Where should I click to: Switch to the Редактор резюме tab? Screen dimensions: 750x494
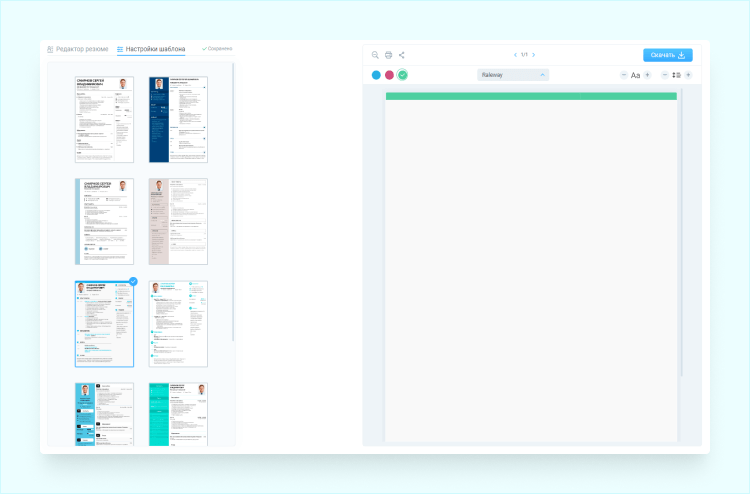[78, 48]
